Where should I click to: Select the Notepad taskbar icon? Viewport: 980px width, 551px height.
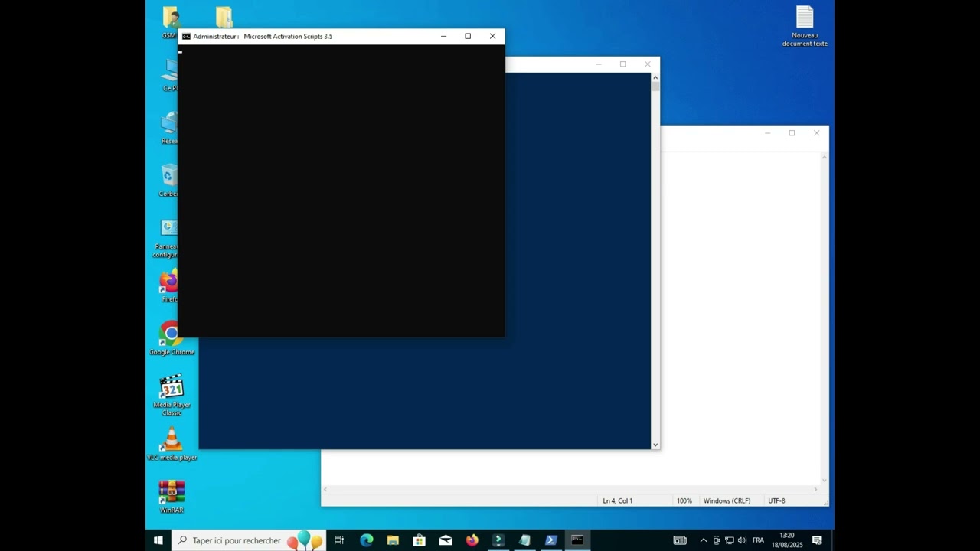[524, 540]
